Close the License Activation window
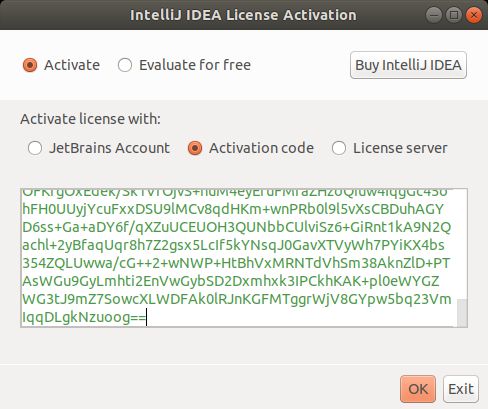The image size is (488, 409). click(474, 15)
